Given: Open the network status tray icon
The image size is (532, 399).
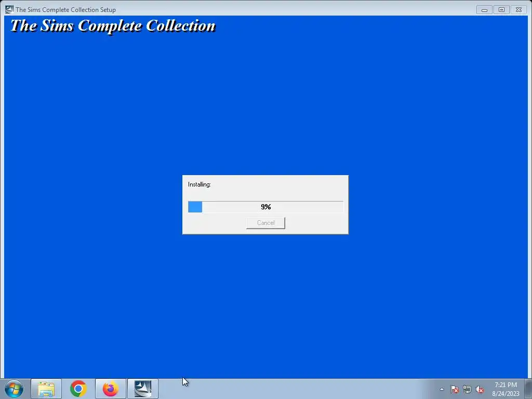Looking at the screenshot, I should coord(467,389).
